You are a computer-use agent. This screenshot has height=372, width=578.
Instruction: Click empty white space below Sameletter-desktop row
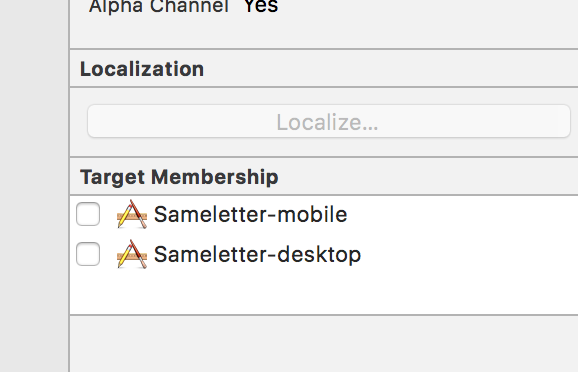(x=324, y=293)
